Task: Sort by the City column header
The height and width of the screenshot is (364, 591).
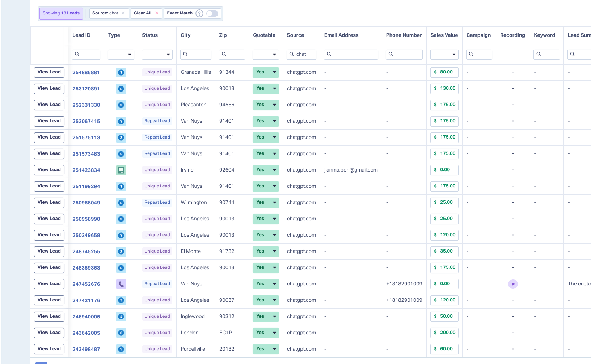Action: [x=186, y=35]
